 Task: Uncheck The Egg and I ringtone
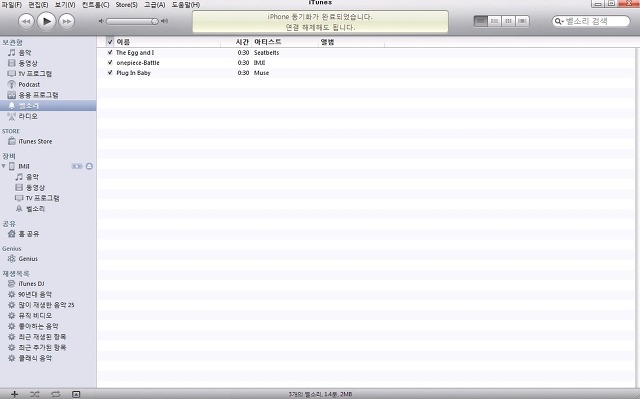pos(110,53)
